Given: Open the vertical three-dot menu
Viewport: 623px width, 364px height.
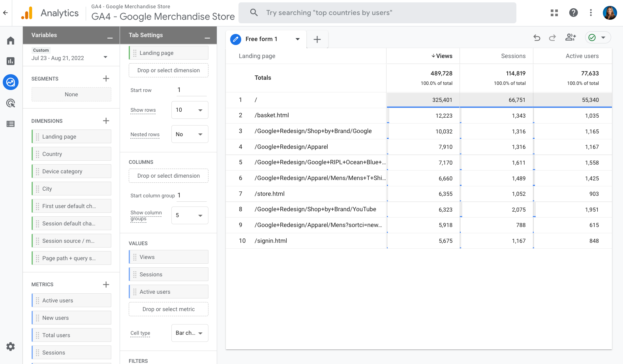Looking at the screenshot, I should click(x=591, y=13).
